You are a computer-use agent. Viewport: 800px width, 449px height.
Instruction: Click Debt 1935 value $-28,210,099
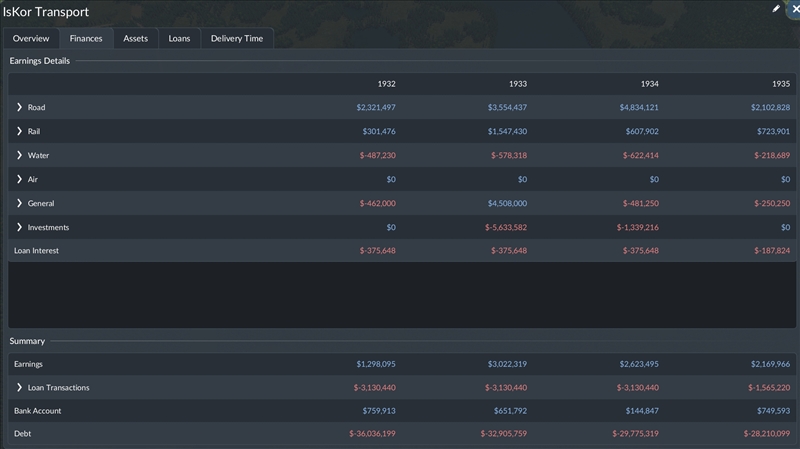click(x=767, y=434)
